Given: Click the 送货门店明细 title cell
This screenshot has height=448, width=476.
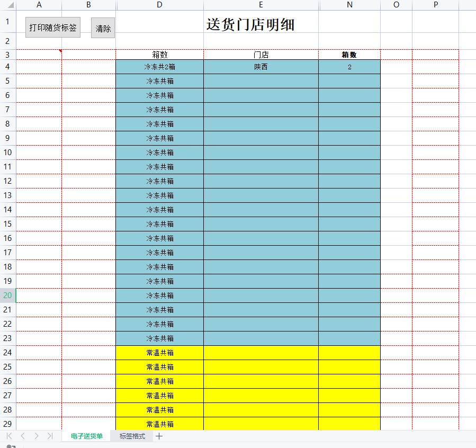Looking at the screenshot, I should click(x=250, y=24).
